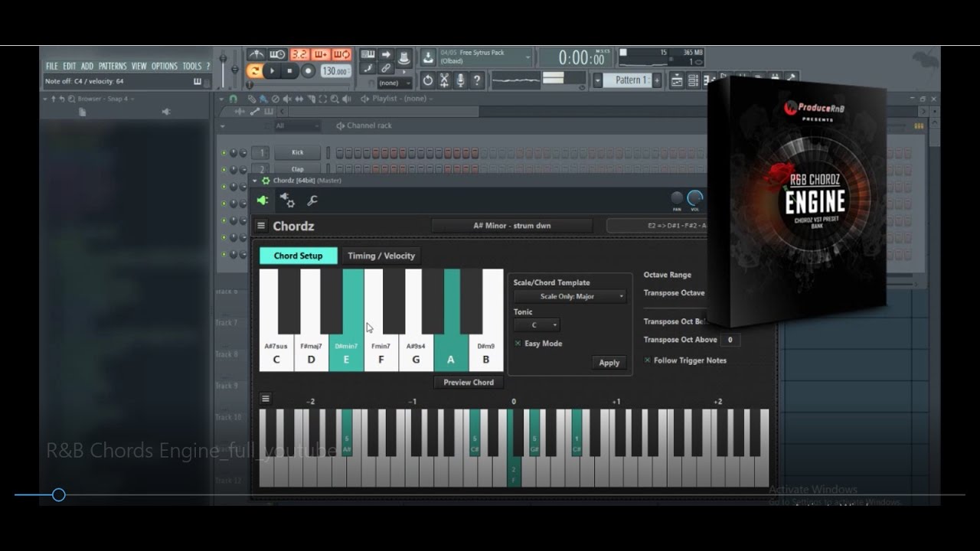
Task: Toggle the Kick channel green mute light
Action: tap(224, 152)
